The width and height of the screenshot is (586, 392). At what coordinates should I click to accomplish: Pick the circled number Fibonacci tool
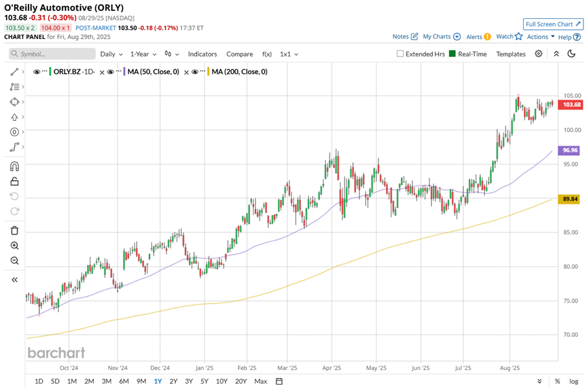[14, 132]
